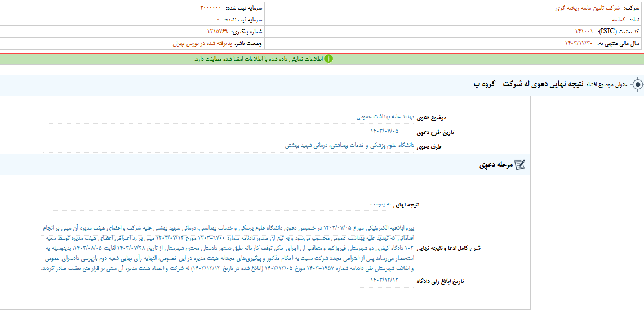Click the مرحله دعوی section heading

click(495, 165)
